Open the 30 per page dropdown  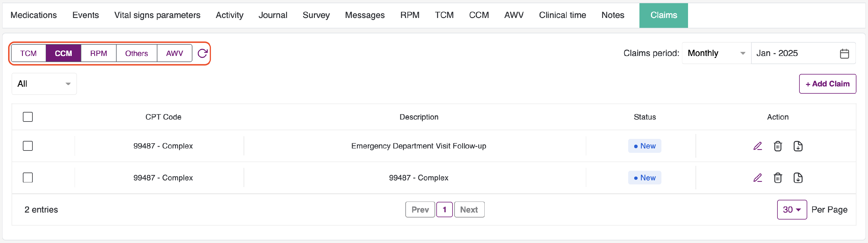pyautogui.click(x=792, y=210)
